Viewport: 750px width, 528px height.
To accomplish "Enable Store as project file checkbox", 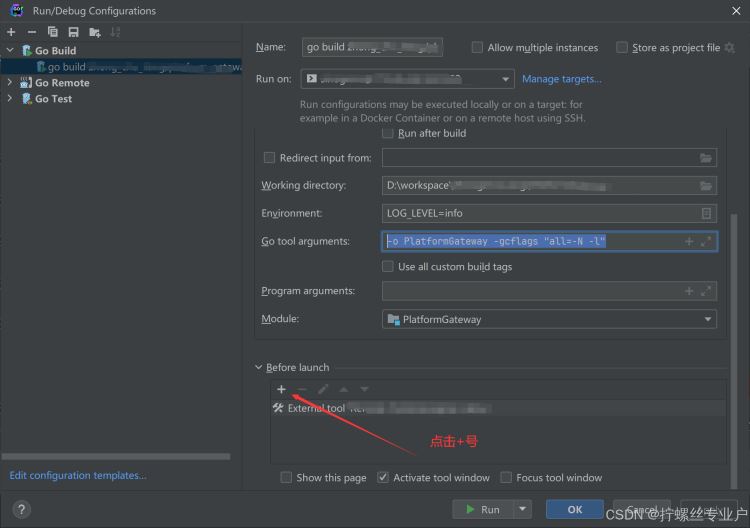I will point(622,47).
